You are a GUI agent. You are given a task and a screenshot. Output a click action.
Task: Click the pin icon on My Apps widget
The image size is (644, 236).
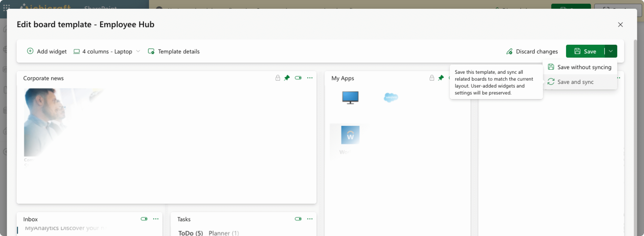tap(441, 78)
